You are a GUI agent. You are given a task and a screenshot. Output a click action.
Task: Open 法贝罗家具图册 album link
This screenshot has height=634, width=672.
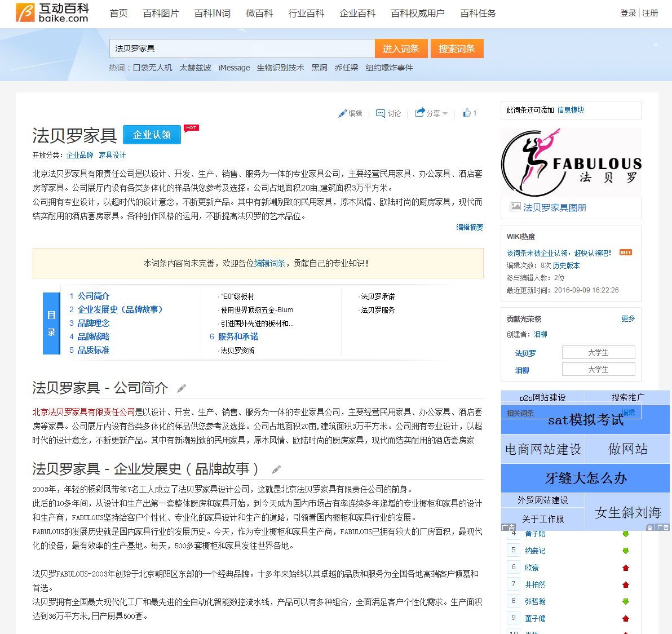click(x=555, y=207)
